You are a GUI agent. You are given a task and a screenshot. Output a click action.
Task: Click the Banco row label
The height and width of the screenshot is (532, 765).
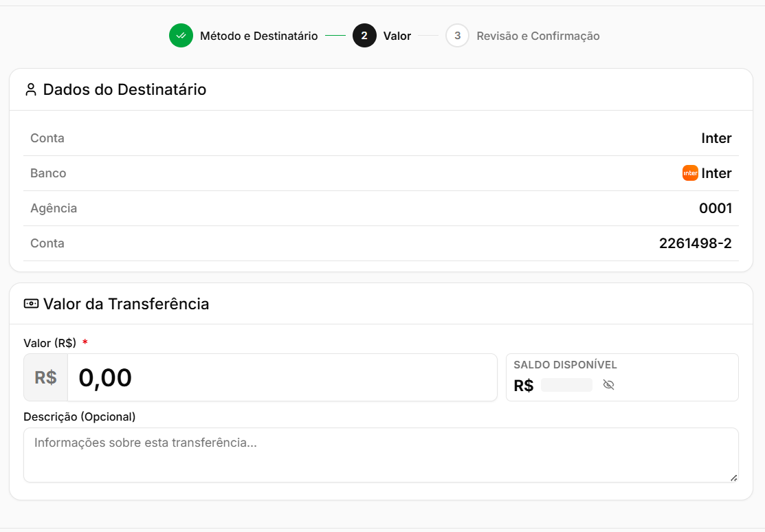[x=48, y=173]
